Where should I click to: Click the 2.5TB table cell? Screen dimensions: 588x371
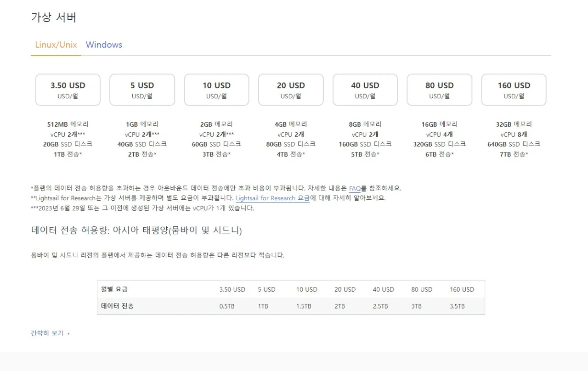point(380,306)
